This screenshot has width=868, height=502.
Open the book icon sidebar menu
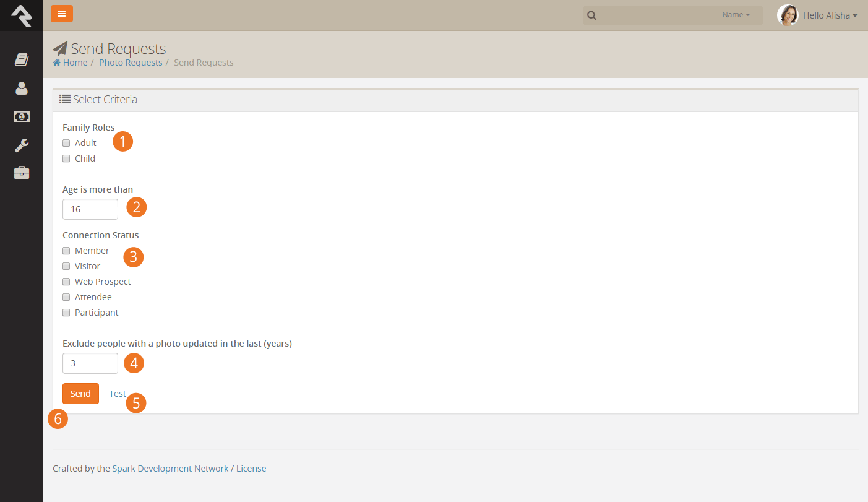pyautogui.click(x=22, y=59)
